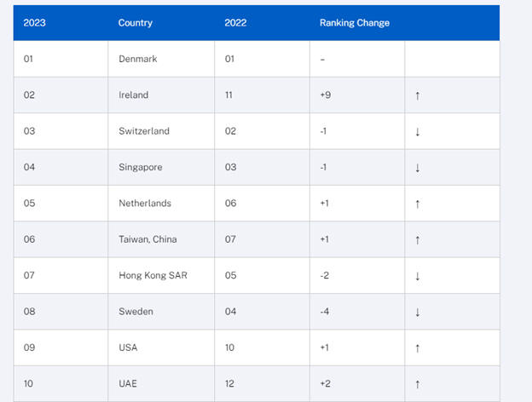Click the Singapore country cell
532x402 pixels.
141,168
